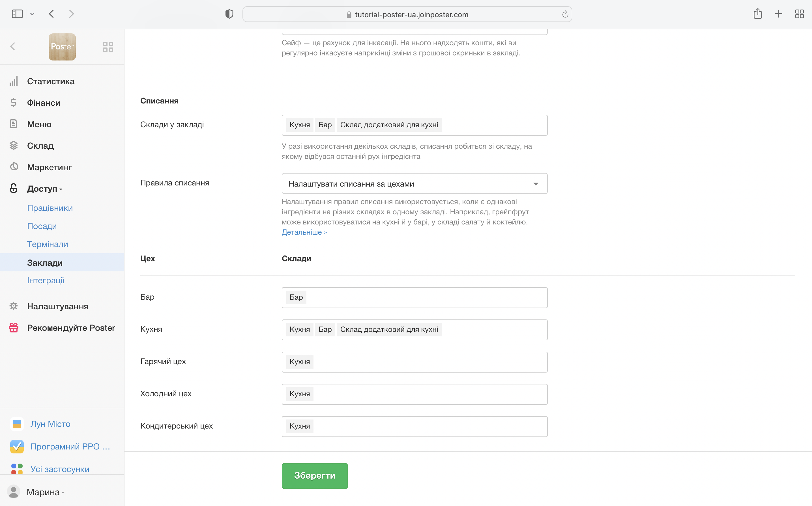Click the Налаштування gear icon
812x506 pixels.
click(x=13, y=306)
